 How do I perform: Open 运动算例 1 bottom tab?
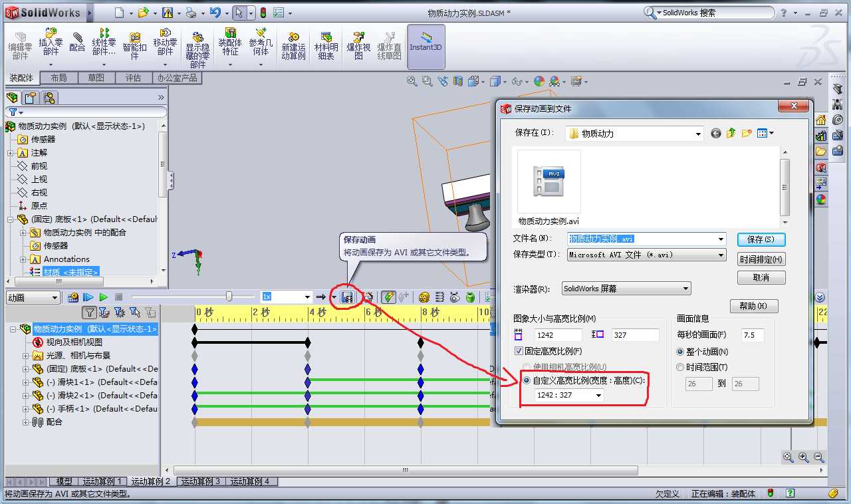click(x=102, y=481)
